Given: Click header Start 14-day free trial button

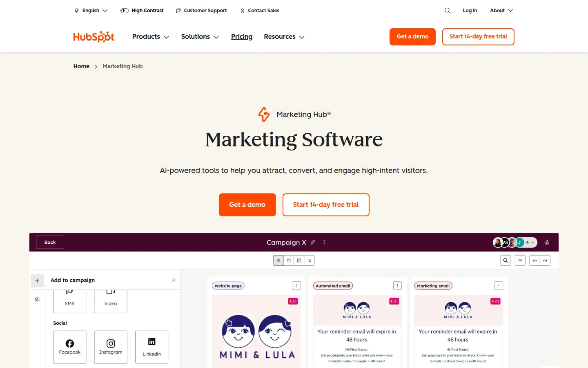Looking at the screenshot, I should coord(478,37).
